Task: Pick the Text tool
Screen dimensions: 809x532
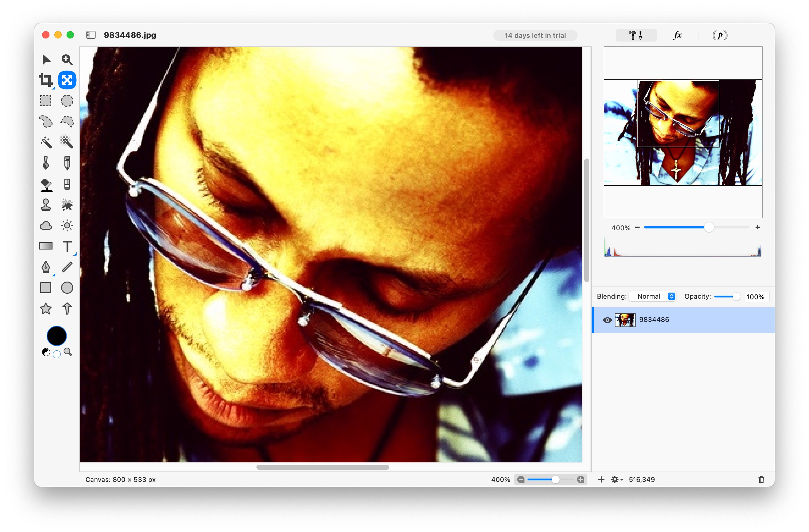Action: 67,246
